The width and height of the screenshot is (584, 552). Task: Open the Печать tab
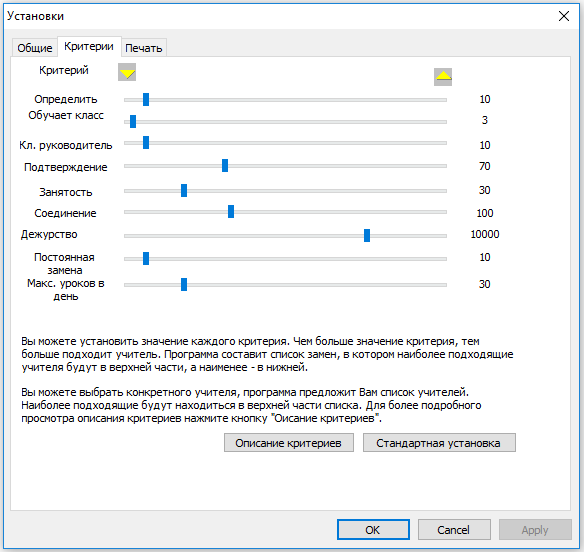(x=144, y=48)
